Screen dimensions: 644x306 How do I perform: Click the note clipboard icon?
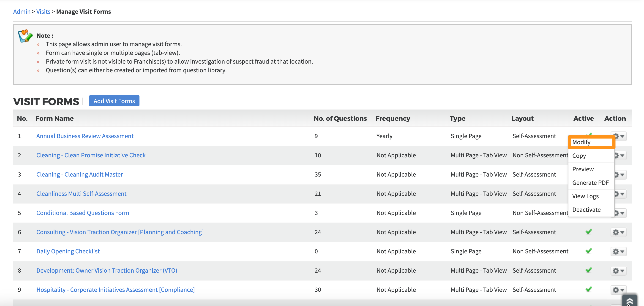[25, 36]
